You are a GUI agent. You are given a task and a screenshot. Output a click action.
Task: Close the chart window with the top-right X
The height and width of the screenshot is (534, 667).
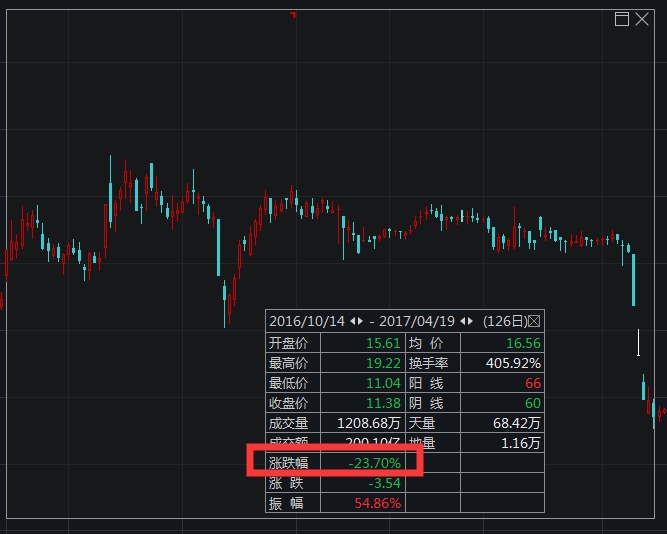(642, 19)
